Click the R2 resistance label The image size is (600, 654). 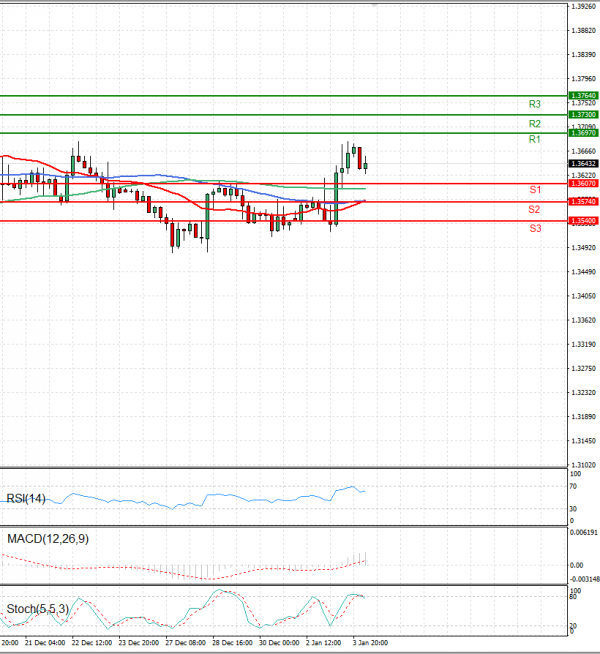[535, 124]
